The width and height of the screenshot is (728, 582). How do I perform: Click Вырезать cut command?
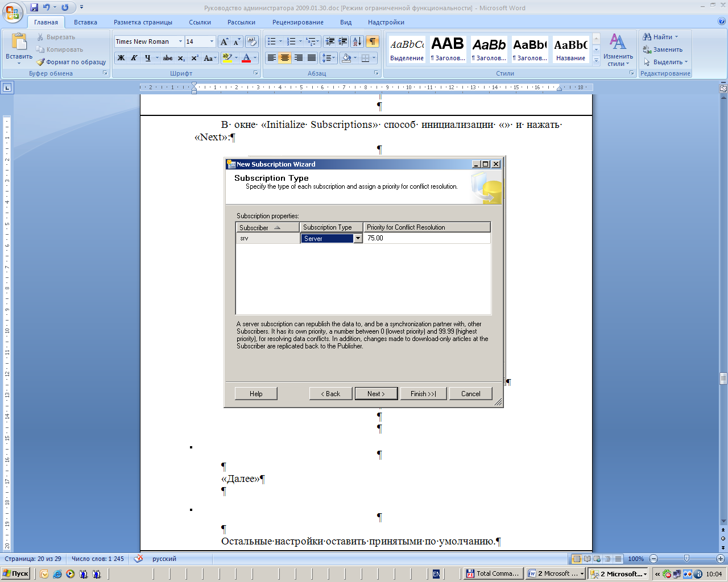coord(56,37)
